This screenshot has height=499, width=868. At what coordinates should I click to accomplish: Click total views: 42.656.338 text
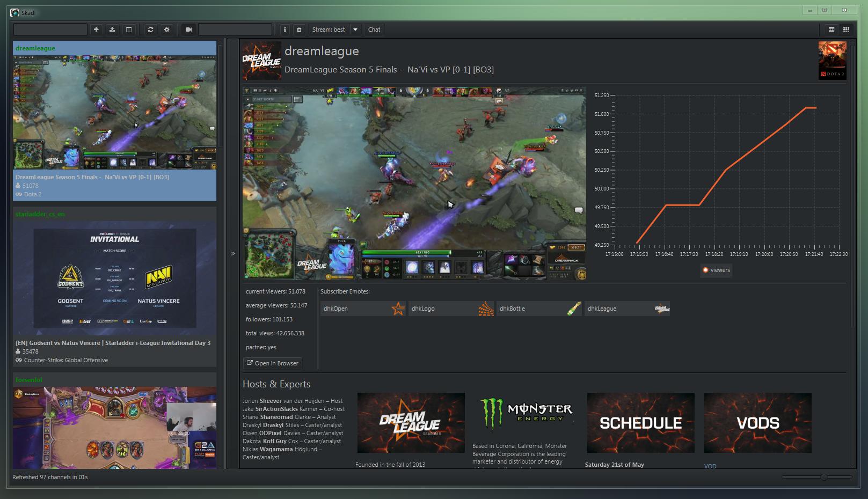coord(275,333)
